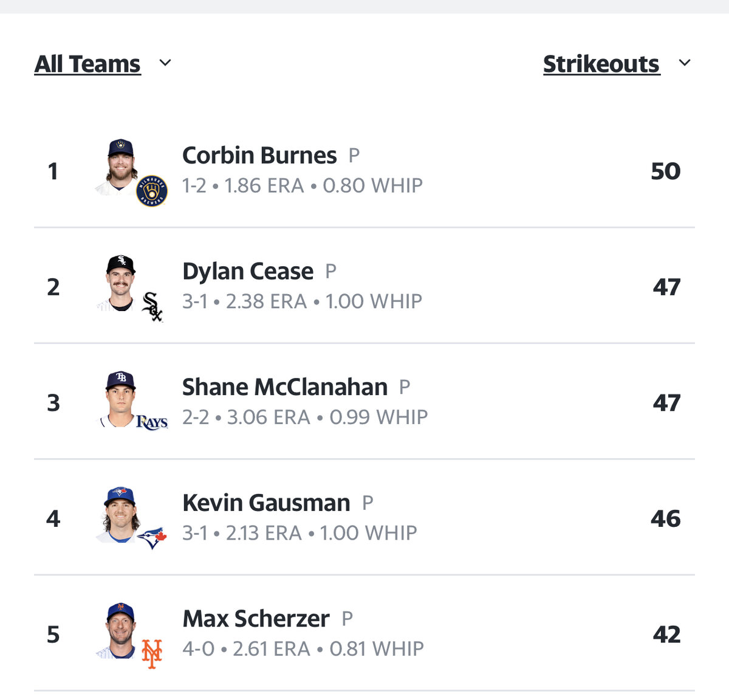729x700 pixels.
Task: Open Corbin Burnes player page
Action: pyautogui.click(x=259, y=156)
